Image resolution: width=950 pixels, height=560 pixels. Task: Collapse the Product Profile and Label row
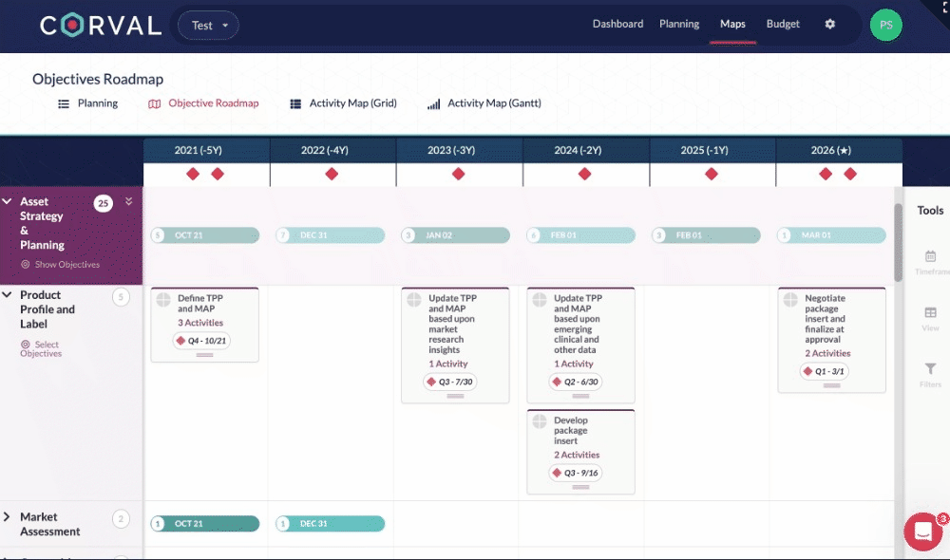pyautogui.click(x=8, y=296)
